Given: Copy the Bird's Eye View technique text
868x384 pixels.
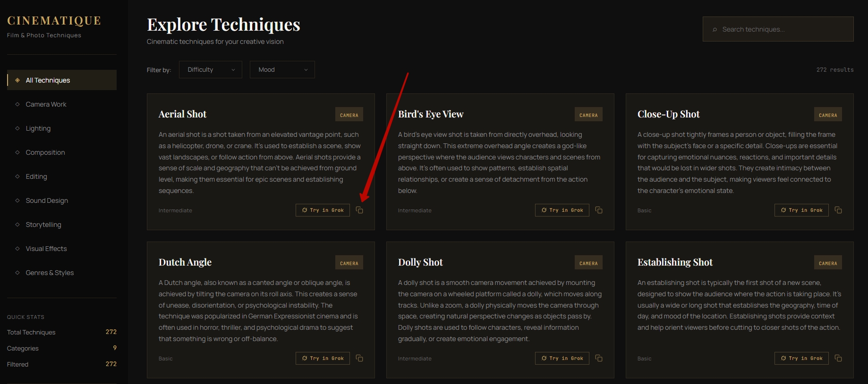Looking at the screenshot, I should coord(599,210).
